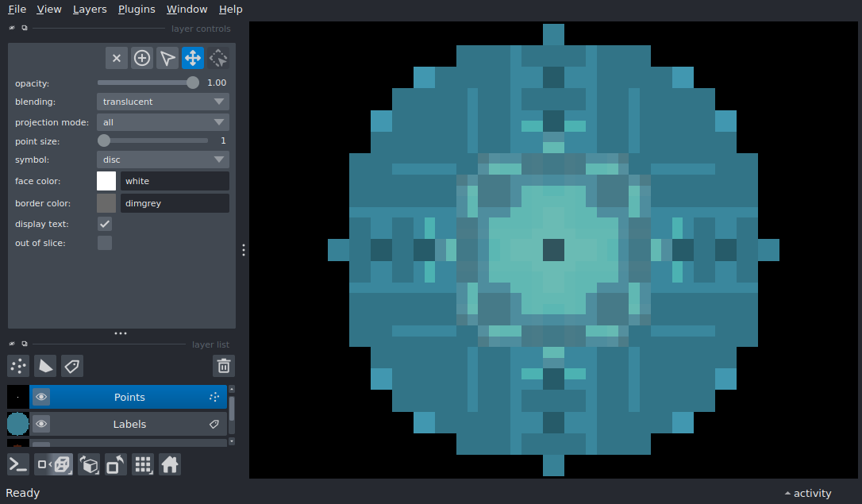The height and width of the screenshot is (504, 862).
Task: Enable pan/zoom mode
Action: 193,58
